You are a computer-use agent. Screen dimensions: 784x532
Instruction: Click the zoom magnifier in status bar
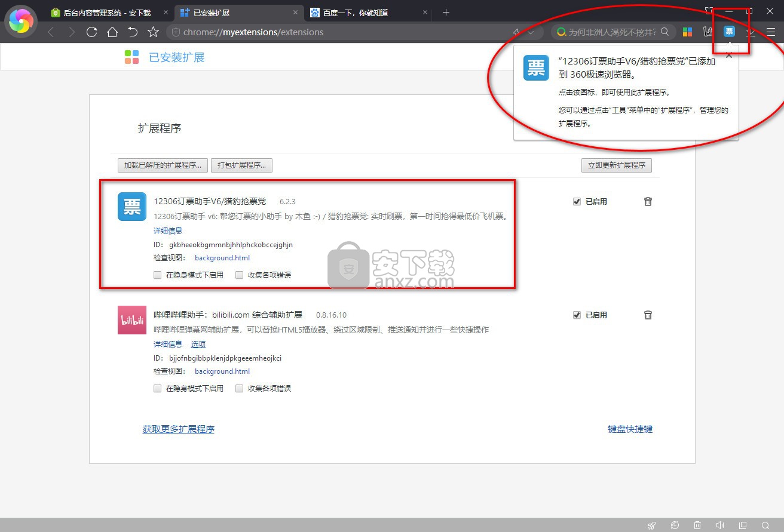(x=765, y=525)
